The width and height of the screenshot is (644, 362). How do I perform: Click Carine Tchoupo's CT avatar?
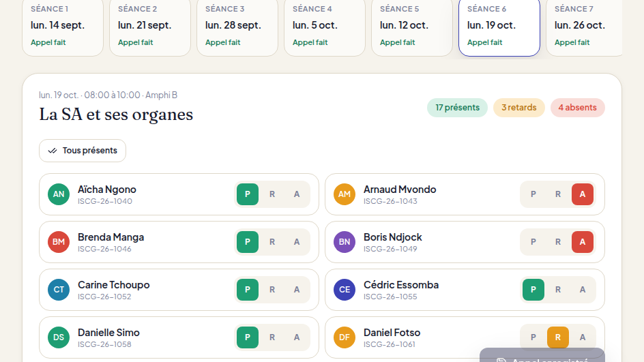tap(59, 289)
